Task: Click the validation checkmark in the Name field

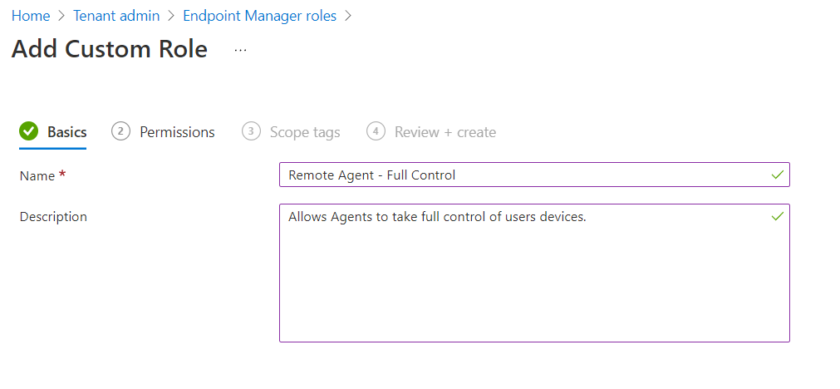Action: click(x=777, y=175)
